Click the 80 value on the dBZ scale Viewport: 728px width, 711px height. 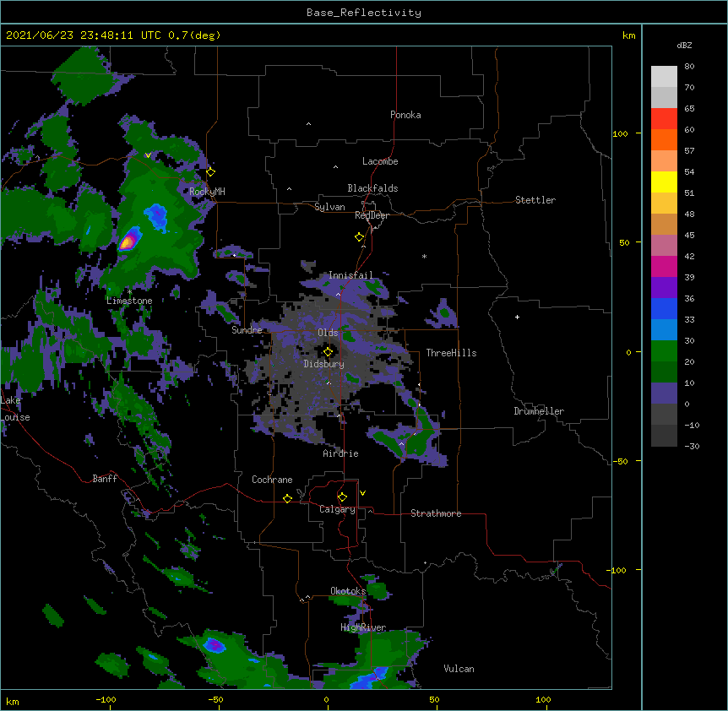(689, 67)
